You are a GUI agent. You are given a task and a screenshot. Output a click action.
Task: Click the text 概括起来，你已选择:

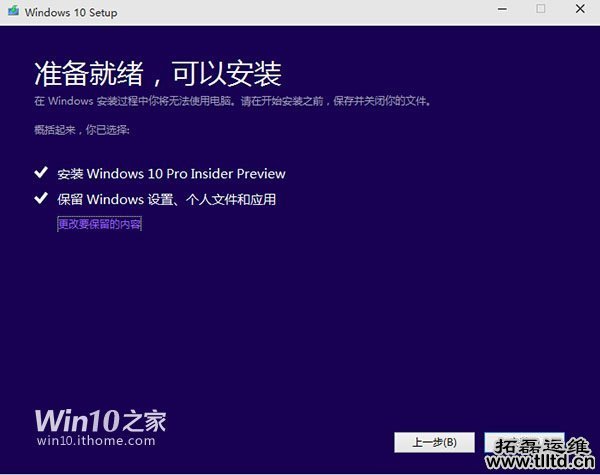pos(82,130)
